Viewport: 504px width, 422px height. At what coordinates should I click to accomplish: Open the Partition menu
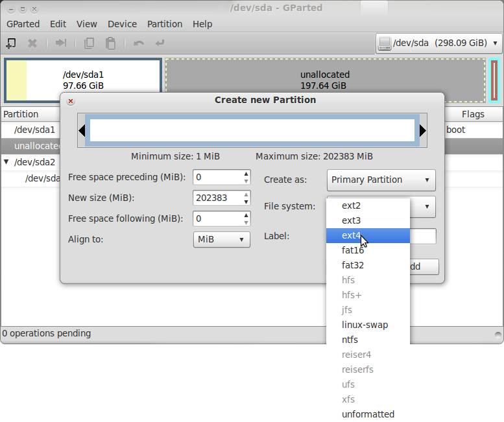(165, 24)
